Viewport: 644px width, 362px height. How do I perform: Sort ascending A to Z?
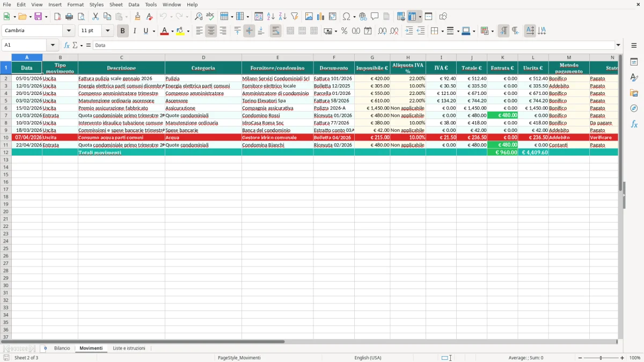pos(271,17)
